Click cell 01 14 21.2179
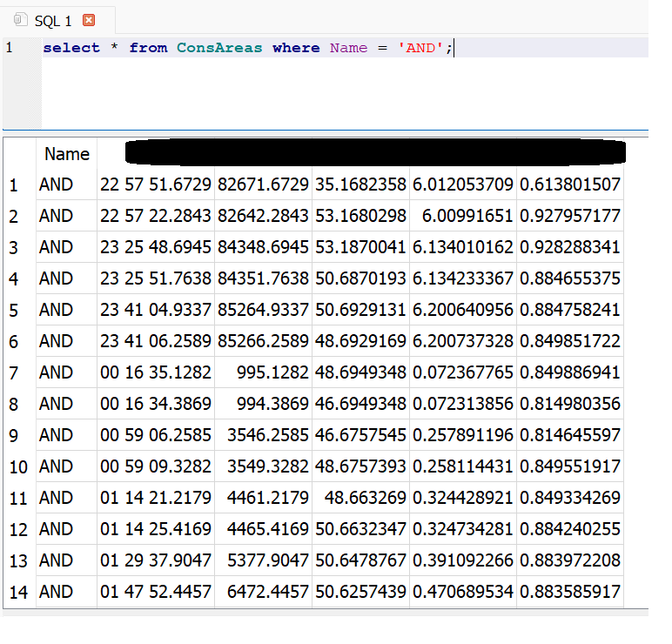The width and height of the screenshot is (672, 644). [156, 498]
